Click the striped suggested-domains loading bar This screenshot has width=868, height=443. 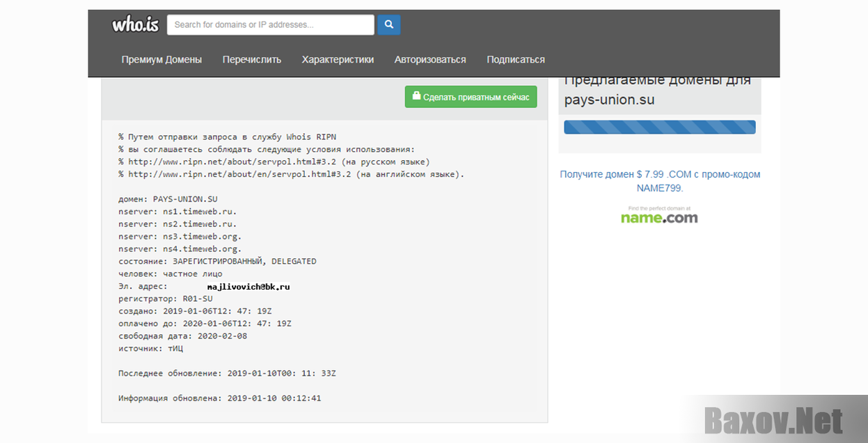point(660,127)
